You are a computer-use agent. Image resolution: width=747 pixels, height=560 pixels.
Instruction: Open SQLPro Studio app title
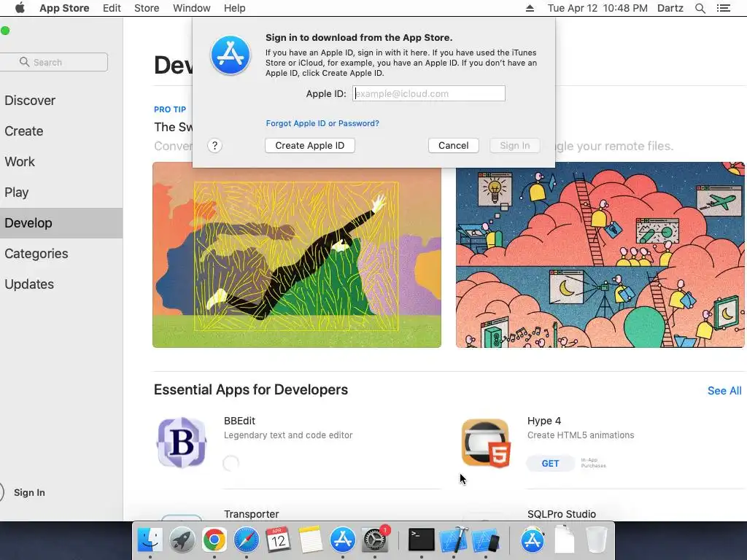(562, 514)
